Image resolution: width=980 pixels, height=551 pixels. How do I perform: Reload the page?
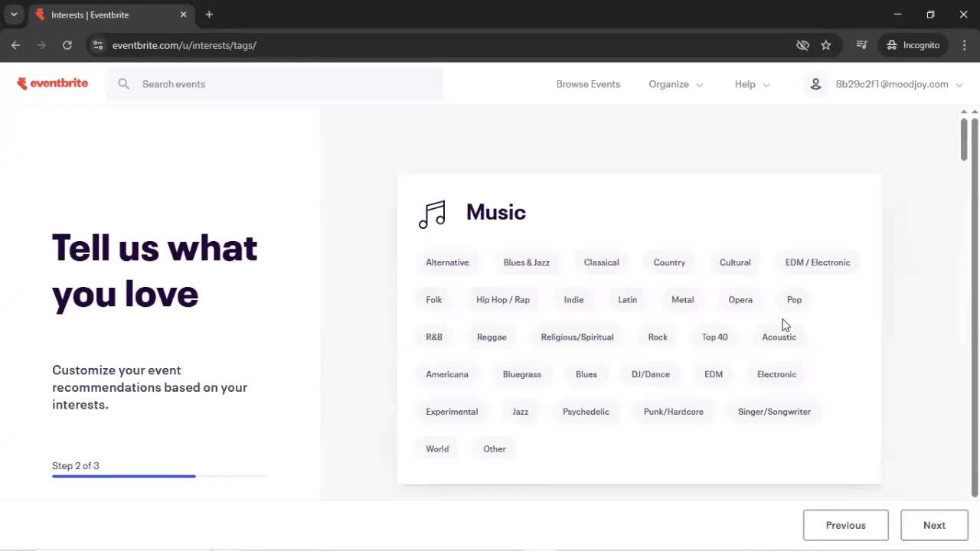coord(67,45)
